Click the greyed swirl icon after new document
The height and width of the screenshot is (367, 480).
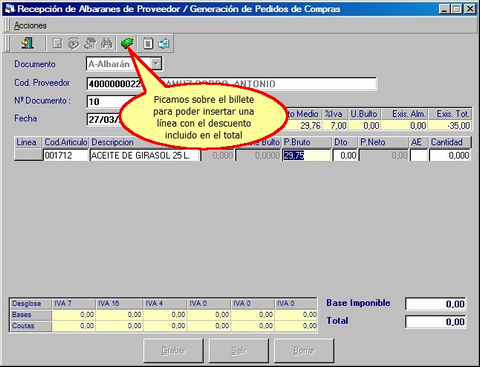73,43
